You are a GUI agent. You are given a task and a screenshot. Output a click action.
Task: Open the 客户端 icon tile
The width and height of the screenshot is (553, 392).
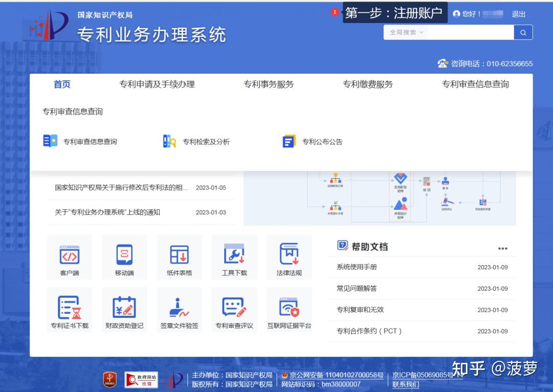tap(70, 257)
